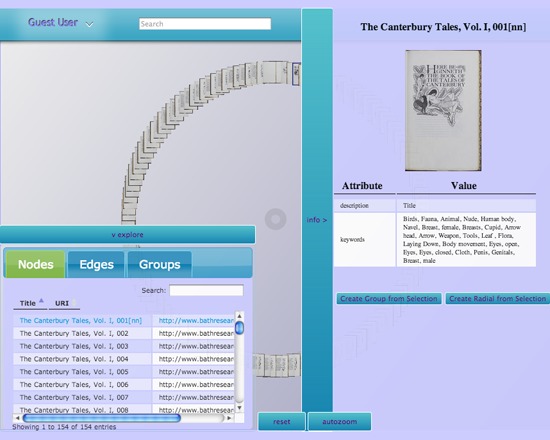Sort table by Title column
The image size is (550, 440).
click(30, 303)
